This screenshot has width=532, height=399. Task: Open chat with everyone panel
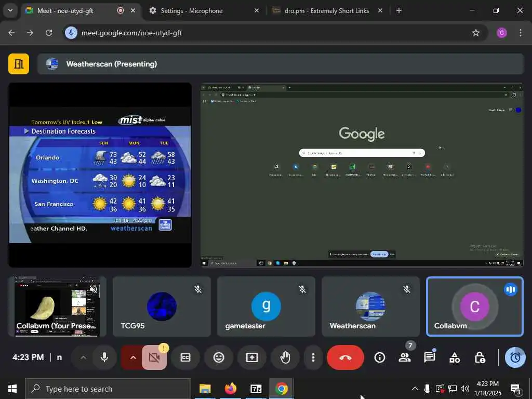(x=430, y=357)
